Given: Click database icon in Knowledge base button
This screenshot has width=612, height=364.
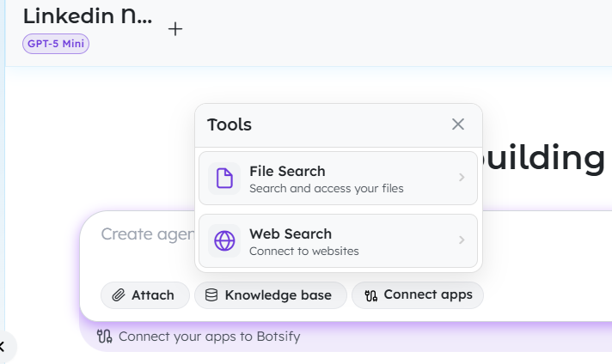Looking at the screenshot, I should [x=211, y=295].
